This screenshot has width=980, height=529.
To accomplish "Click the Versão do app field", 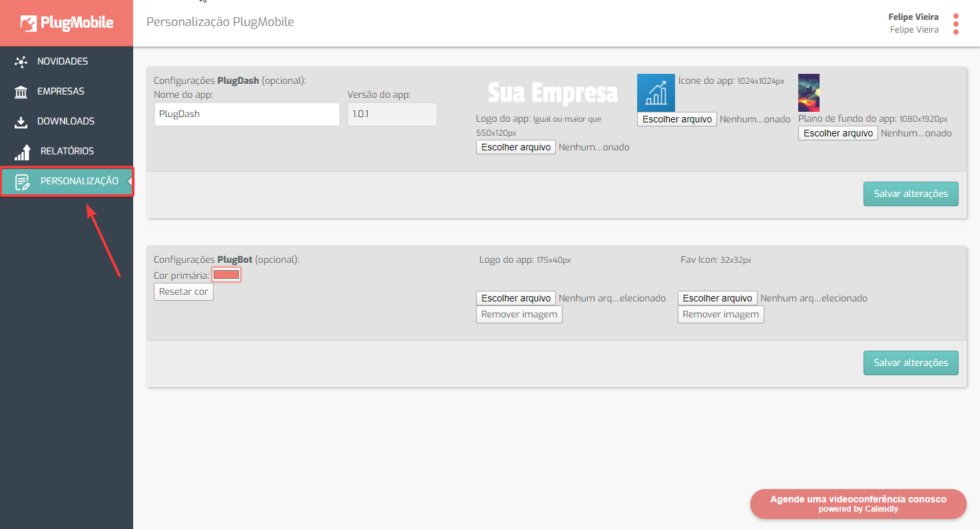I will (x=392, y=114).
